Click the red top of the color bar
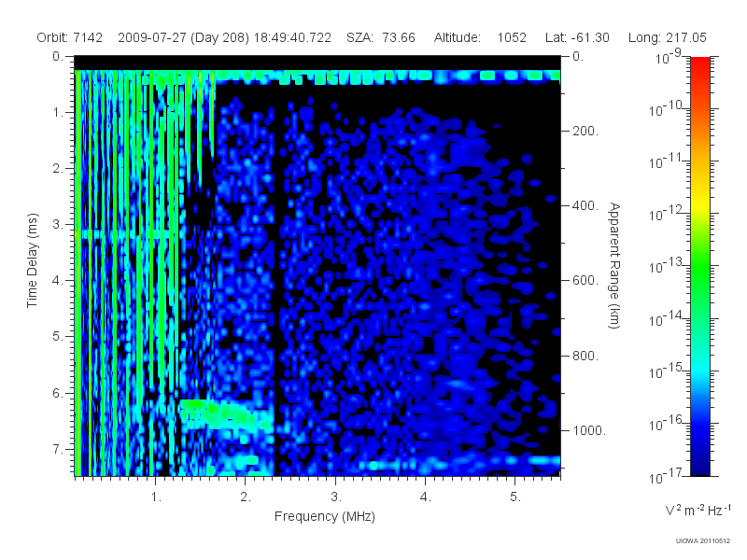 pos(699,64)
